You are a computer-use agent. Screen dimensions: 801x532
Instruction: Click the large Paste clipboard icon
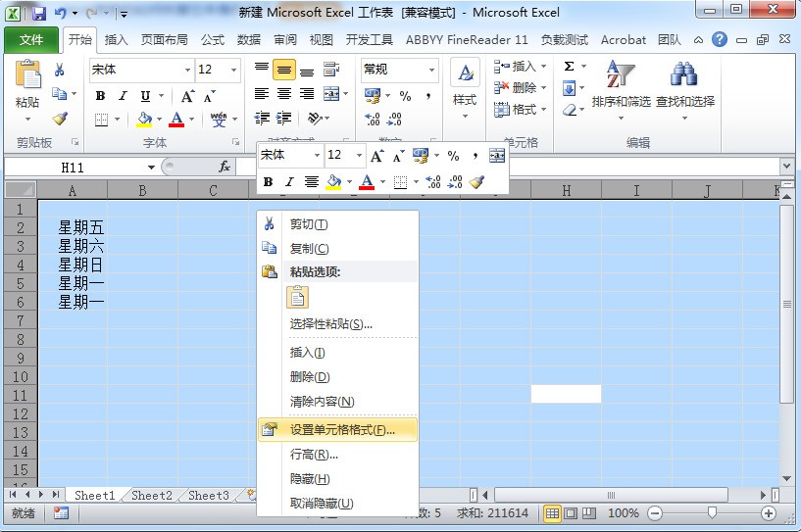pos(27,75)
